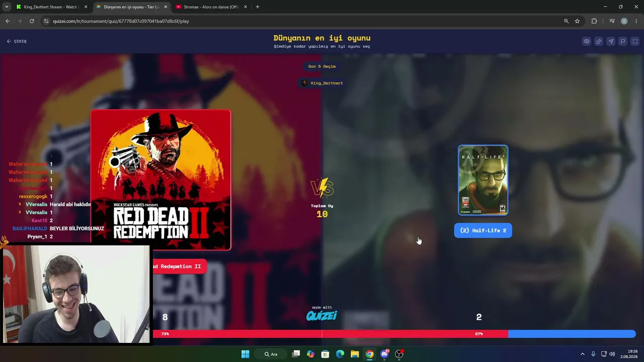Click the rexxerogogk chat username
644x362 pixels.
(33, 196)
